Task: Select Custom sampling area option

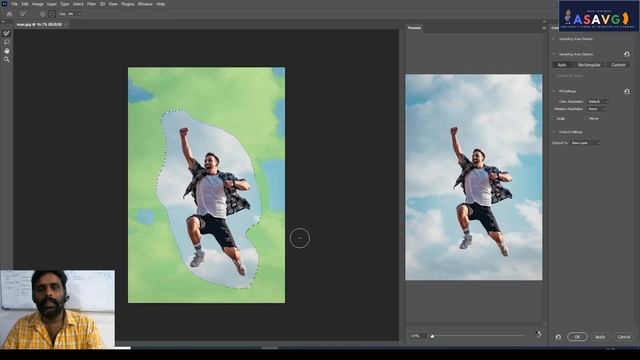Action: click(618, 65)
